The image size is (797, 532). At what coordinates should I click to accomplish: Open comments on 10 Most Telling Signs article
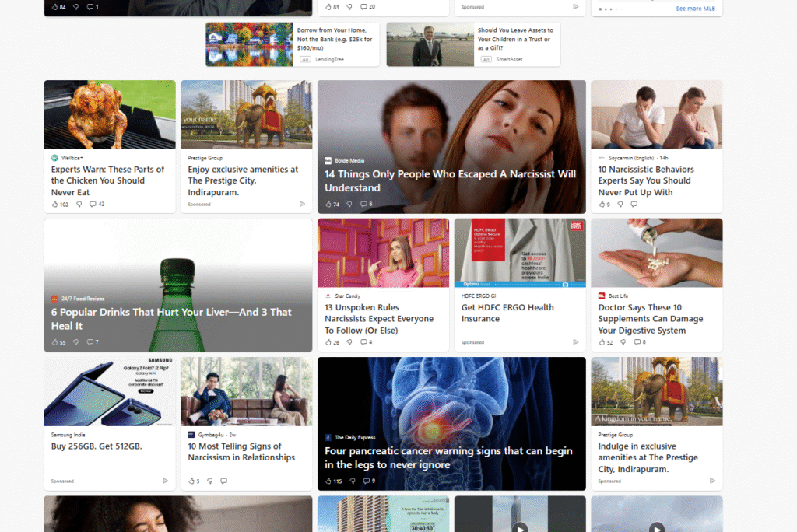click(x=223, y=481)
